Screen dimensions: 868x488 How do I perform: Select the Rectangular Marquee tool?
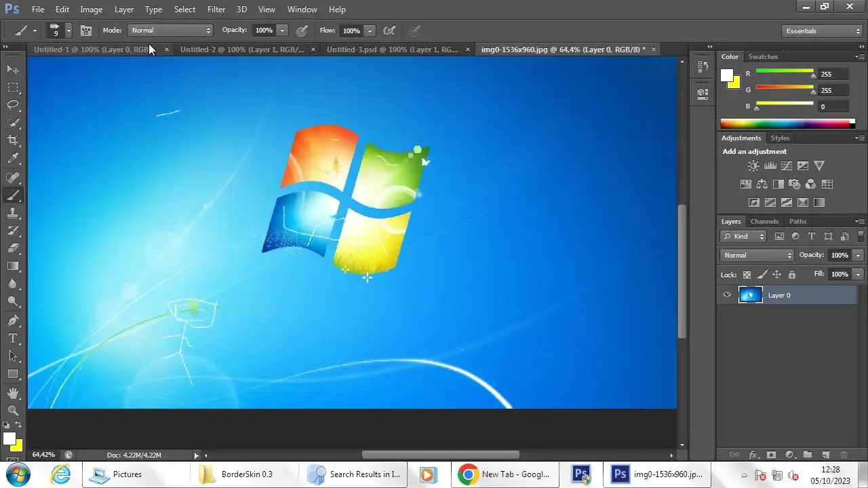pyautogui.click(x=13, y=87)
